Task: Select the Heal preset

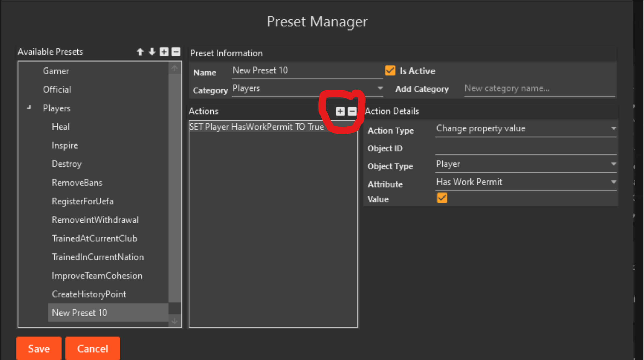Action: tap(61, 127)
